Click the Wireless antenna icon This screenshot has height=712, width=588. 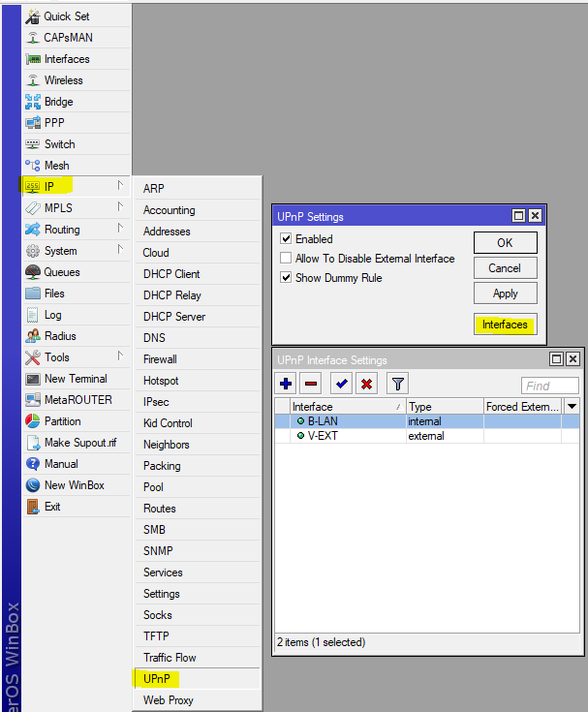pos(33,80)
